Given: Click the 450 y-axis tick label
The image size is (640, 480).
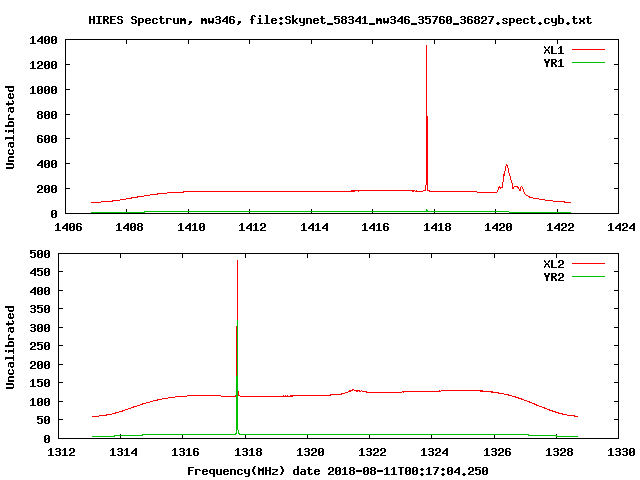Looking at the screenshot, I should click(x=40, y=272).
